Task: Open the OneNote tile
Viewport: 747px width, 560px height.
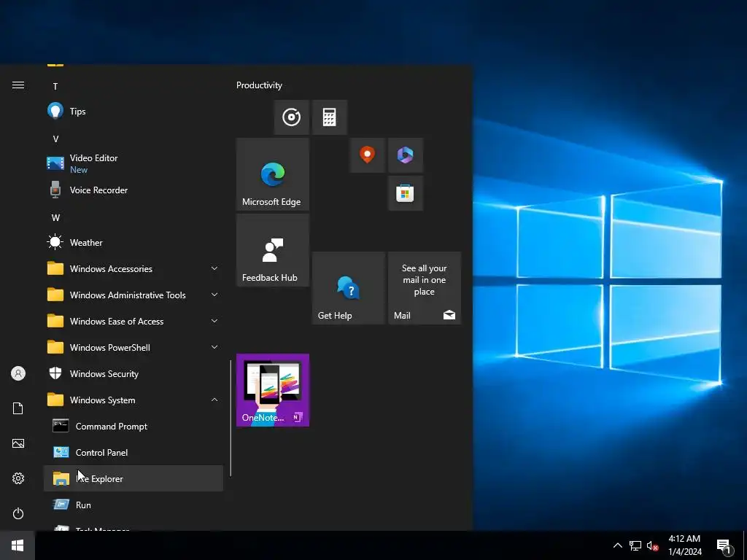Action: (x=273, y=390)
